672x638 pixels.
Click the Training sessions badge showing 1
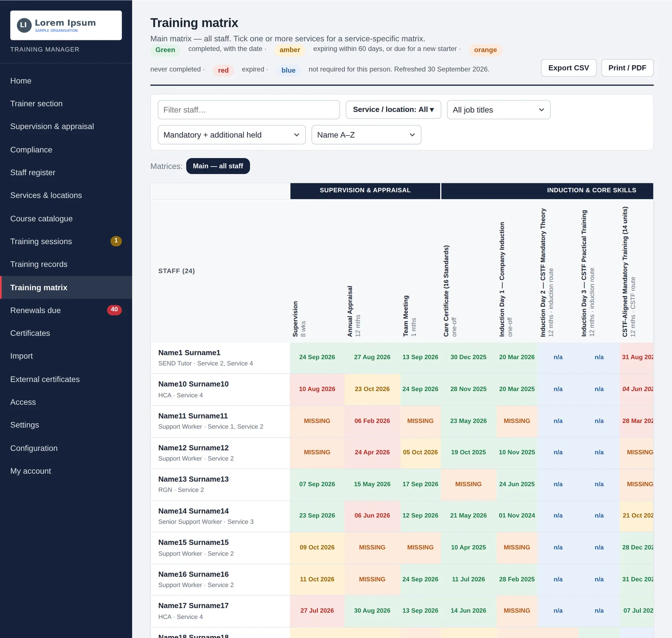point(116,241)
